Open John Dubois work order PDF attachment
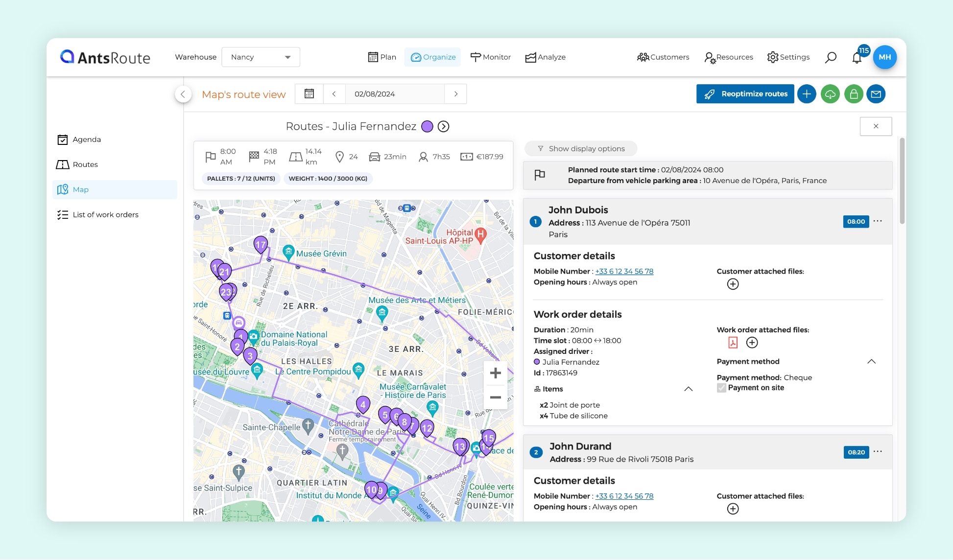The image size is (953, 560). pyautogui.click(x=733, y=343)
